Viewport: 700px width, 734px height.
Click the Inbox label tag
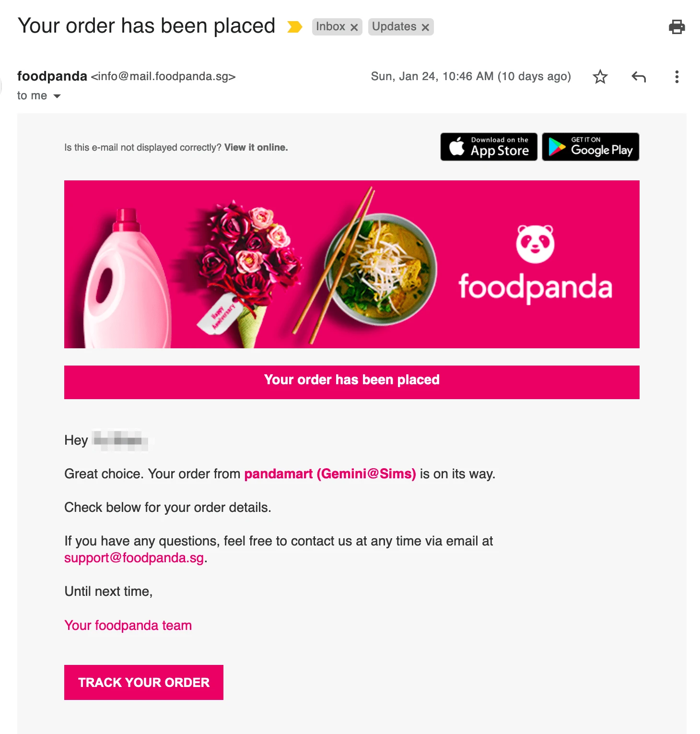330,27
